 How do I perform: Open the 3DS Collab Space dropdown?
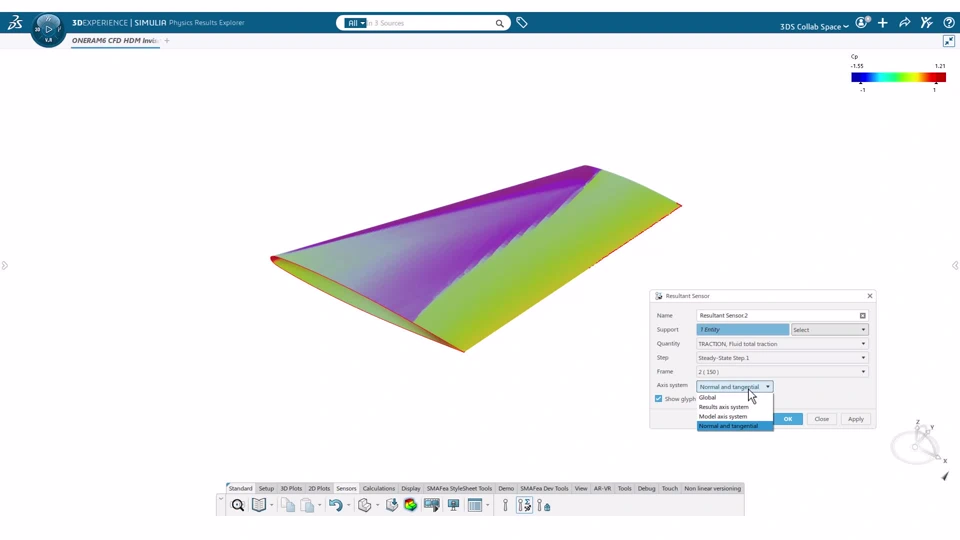(814, 26)
